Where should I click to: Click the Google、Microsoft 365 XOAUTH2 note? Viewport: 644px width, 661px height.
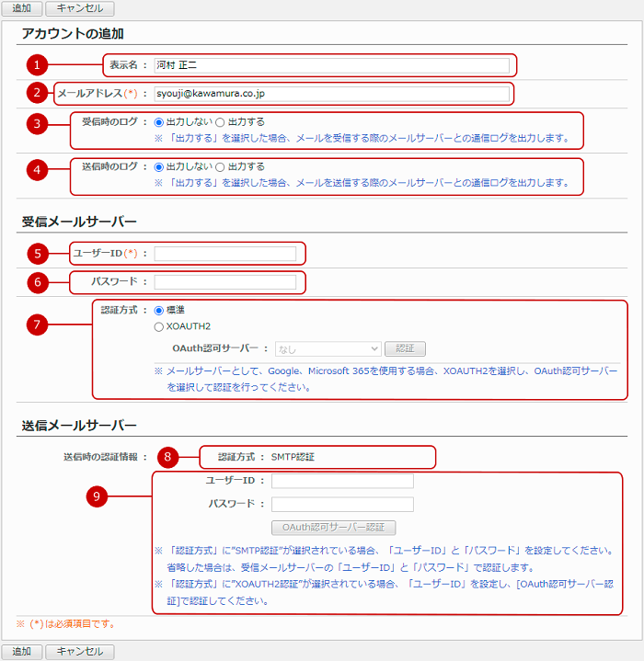385,379
